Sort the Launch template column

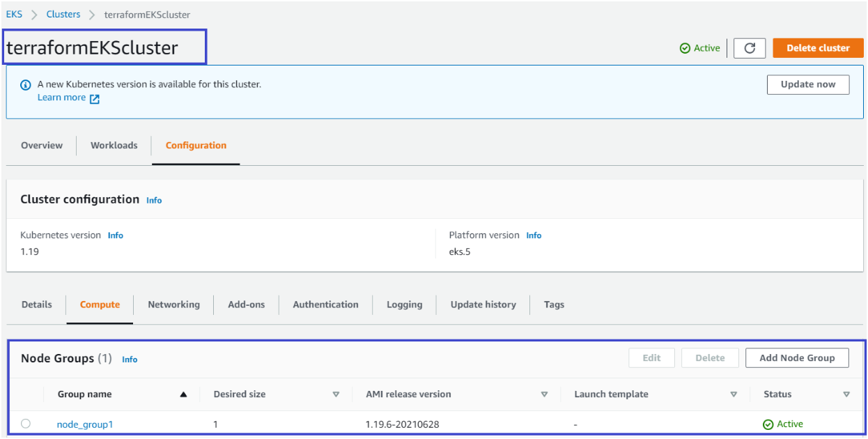pyautogui.click(x=734, y=394)
